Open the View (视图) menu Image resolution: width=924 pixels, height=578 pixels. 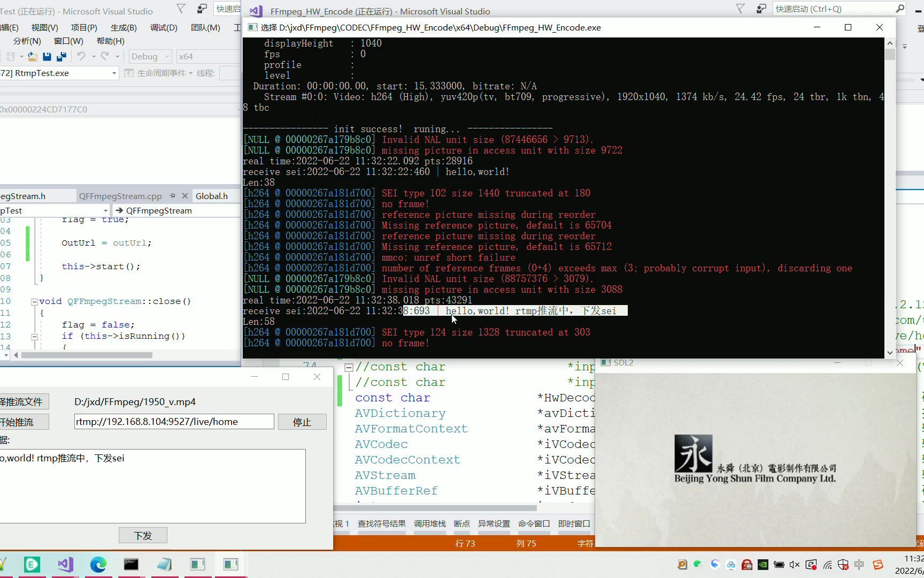tap(44, 27)
